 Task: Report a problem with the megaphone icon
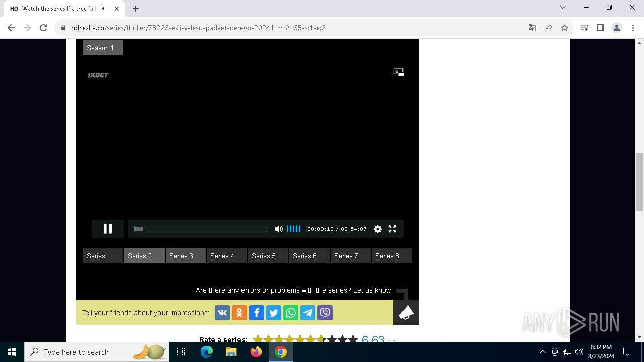tap(406, 312)
